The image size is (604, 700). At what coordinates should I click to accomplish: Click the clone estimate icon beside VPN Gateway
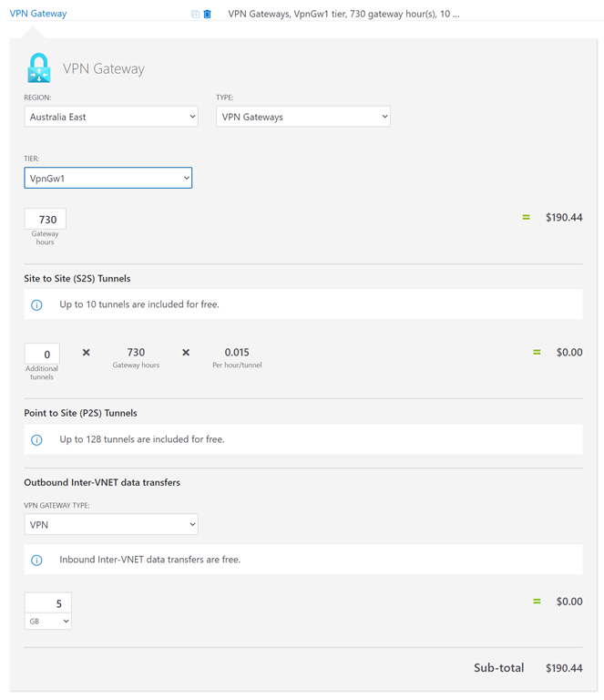195,15
